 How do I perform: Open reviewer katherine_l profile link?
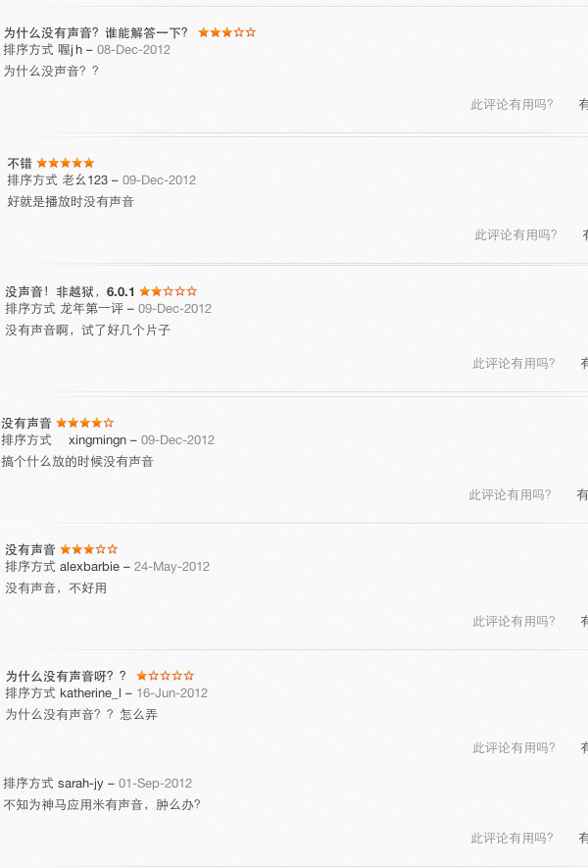tap(90, 693)
